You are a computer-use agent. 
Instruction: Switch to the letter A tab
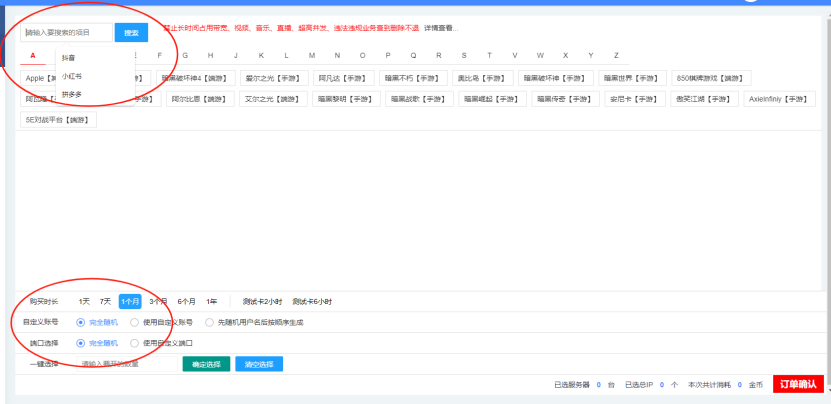point(33,55)
